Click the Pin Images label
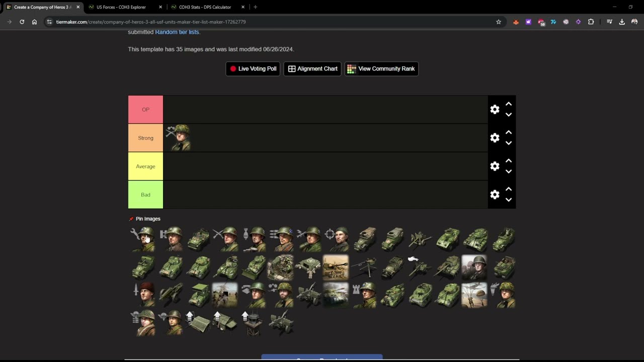The width and height of the screenshot is (644, 362). click(148, 219)
